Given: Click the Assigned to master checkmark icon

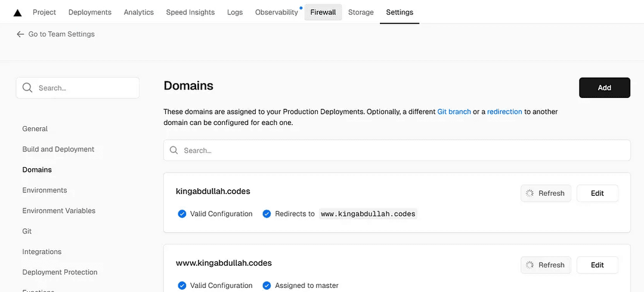Looking at the screenshot, I should tap(267, 285).
